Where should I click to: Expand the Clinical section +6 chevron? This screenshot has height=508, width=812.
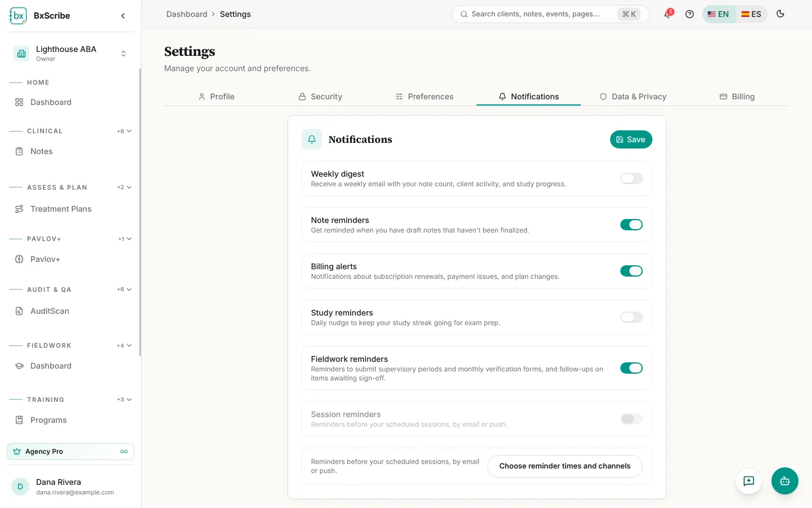(x=125, y=131)
